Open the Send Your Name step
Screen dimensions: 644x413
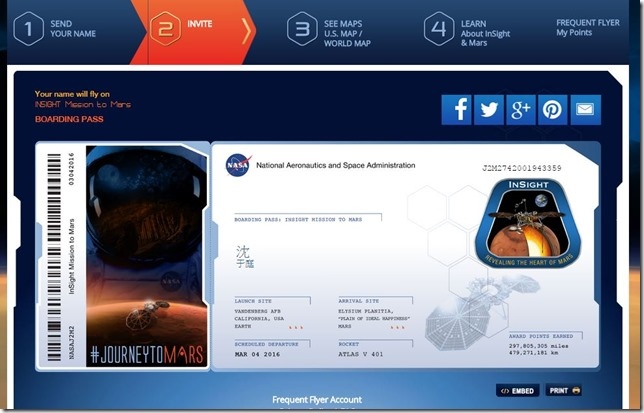click(73, 29)
